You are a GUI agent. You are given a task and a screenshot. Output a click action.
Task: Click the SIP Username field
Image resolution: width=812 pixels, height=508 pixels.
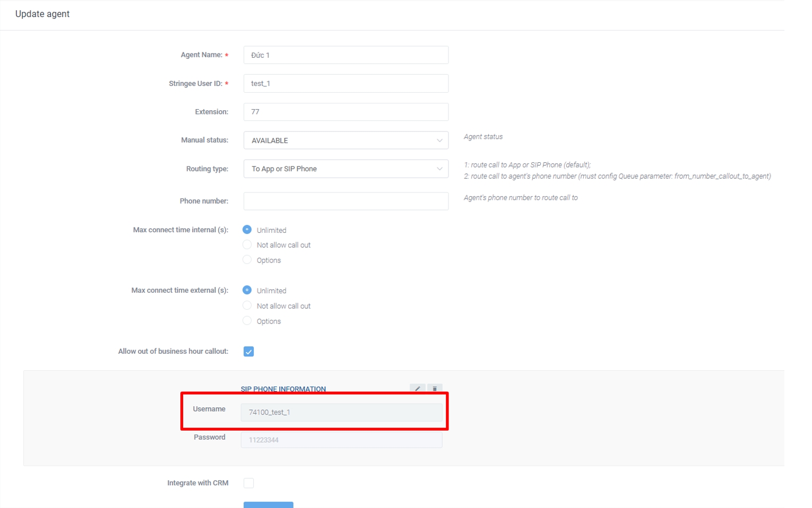[x=341, y=412]
